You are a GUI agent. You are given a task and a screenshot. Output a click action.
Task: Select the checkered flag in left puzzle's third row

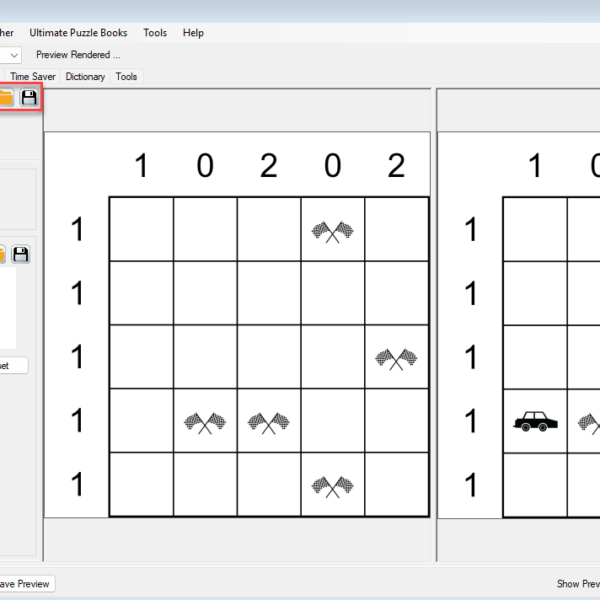[396, 358]
